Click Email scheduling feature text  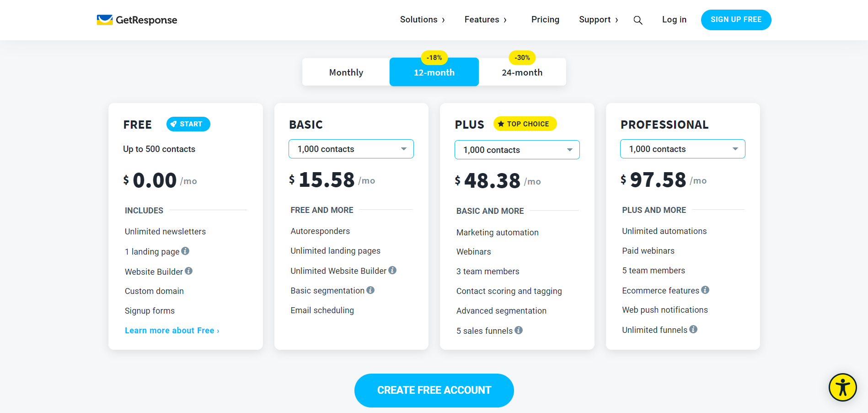(x=322, y=310)
